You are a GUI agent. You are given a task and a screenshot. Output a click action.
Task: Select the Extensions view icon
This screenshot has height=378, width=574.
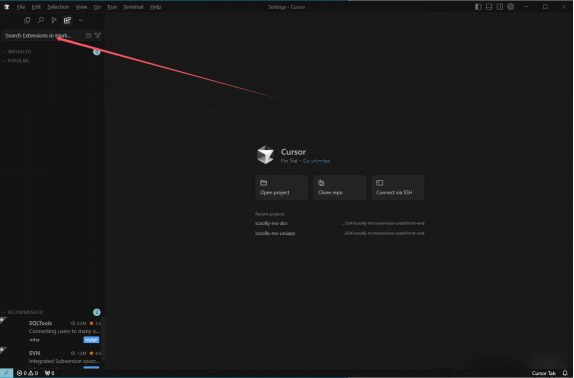[67, 20]
